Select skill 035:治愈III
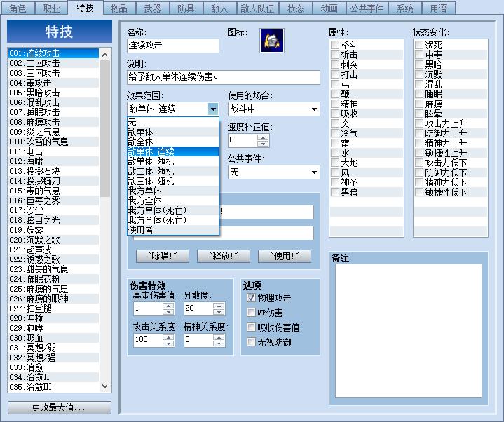Image resolution: width=504 pixels, height=422 pixels. pyautogui.click(x=54, y=387)
